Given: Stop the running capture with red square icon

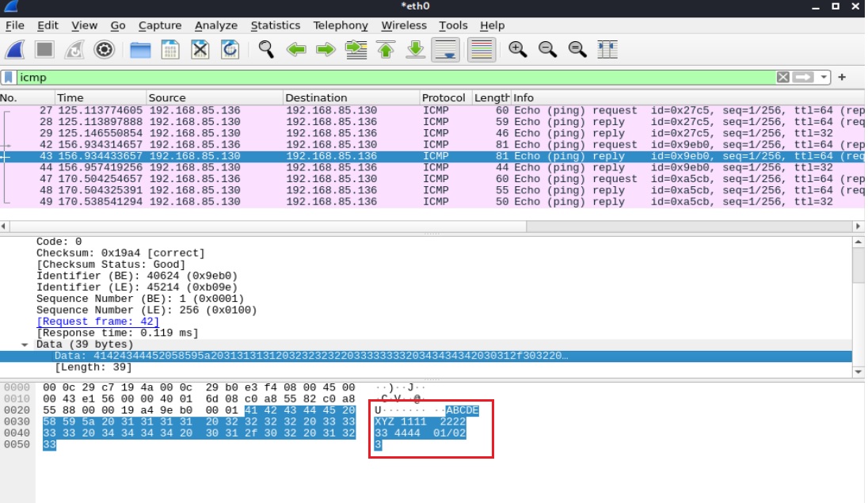Looking at the screenshot, I should coord(43,48).
